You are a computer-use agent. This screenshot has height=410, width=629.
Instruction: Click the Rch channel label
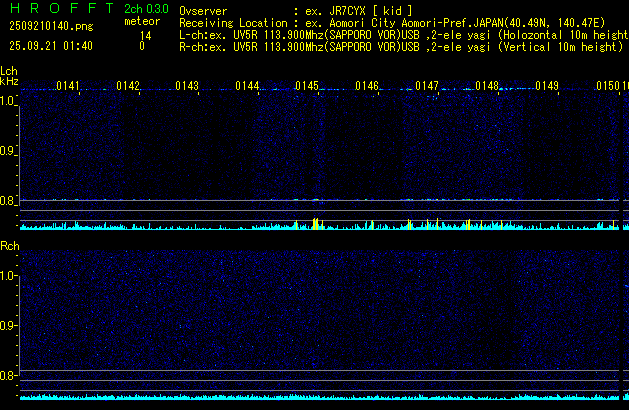9,246
